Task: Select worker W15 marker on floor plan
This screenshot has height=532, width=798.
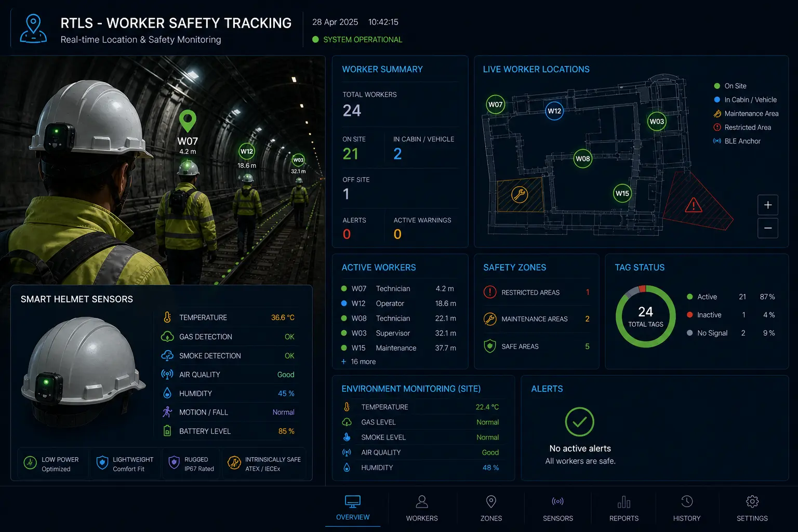Action: [622, 193]
